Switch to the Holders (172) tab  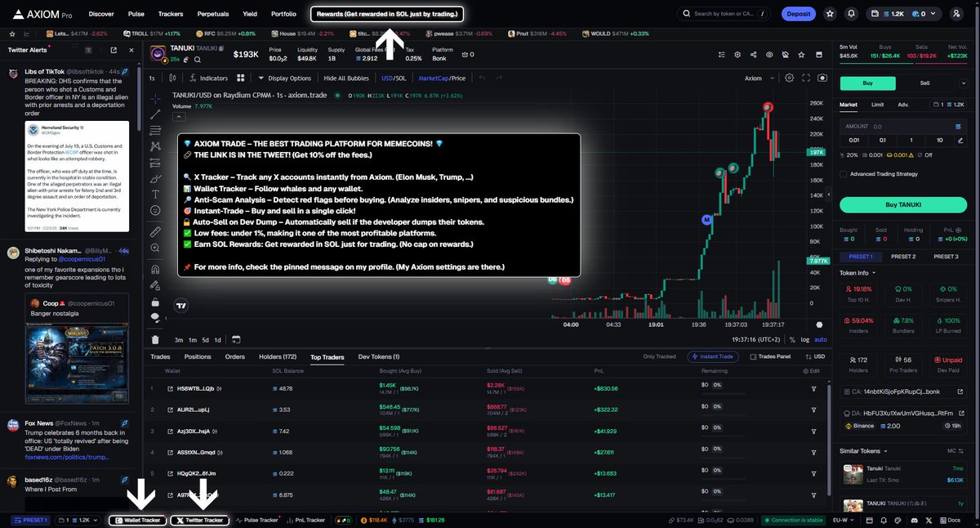[278, 357]
